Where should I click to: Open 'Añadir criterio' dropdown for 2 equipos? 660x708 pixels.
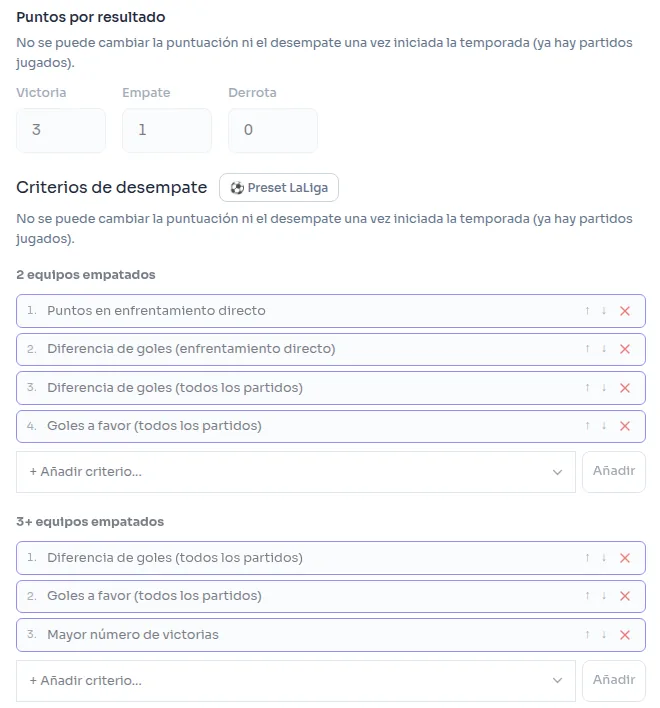pyautogui.click(x=296, y=472)
